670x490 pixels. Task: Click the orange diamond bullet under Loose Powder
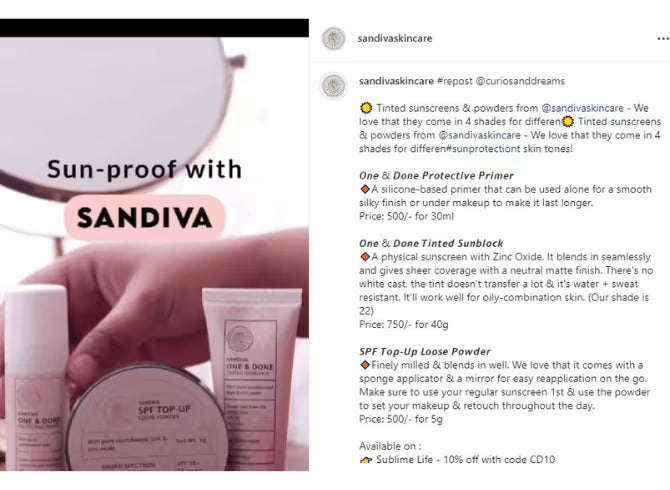point(365,365)
